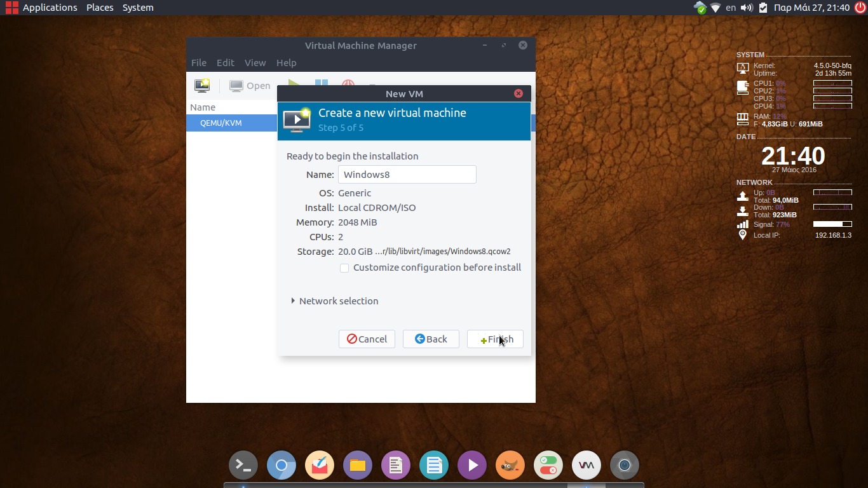The width and height of the screenshot is (868, 488).
Task: Click the volume speaker icon in top panel
Action: [x=747, y=8]
